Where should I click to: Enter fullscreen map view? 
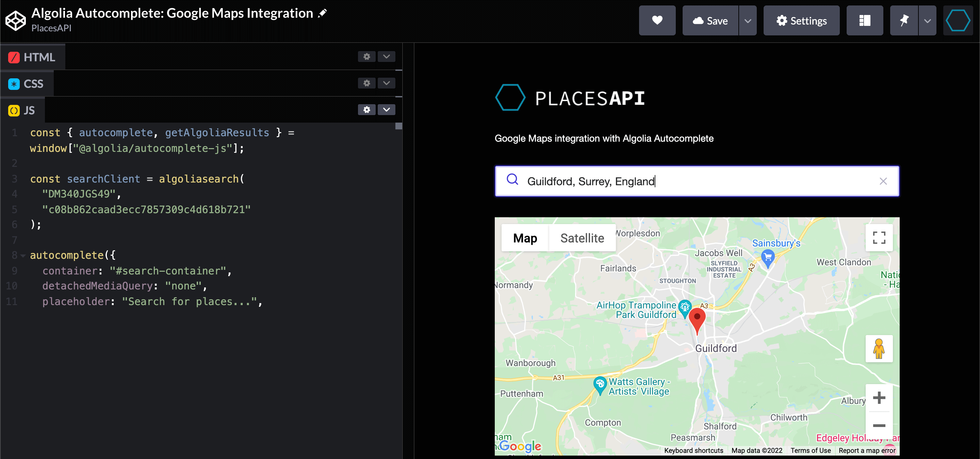[x=879, y=238]
